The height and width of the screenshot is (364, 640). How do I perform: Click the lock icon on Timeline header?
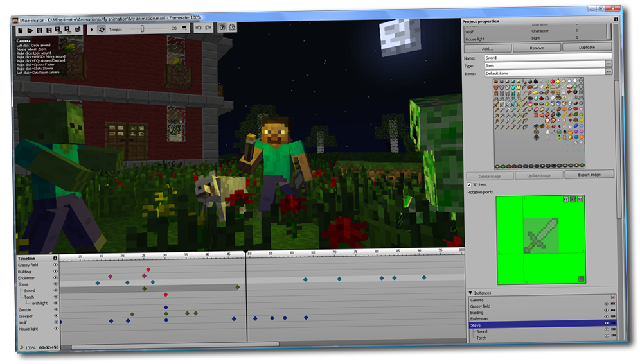pos(55,257)
